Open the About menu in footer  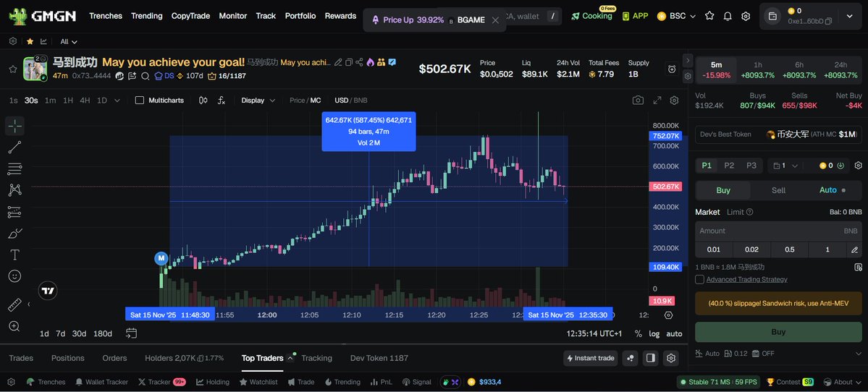(842, 382)
